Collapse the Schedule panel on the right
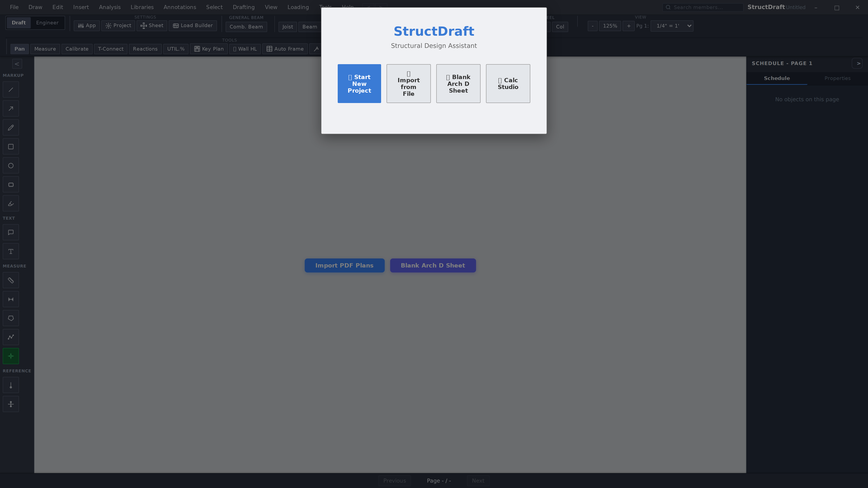Image resolution: width=868 pixels, height=488 pixels. pos(857,63)
